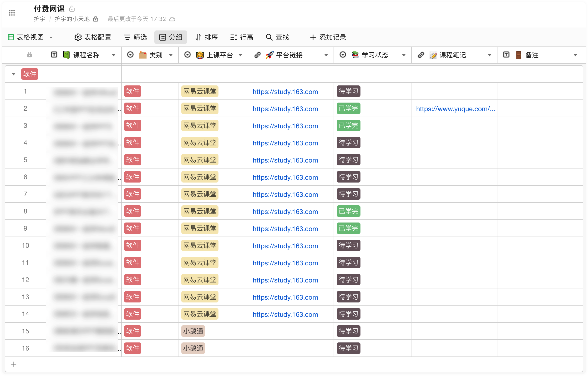588x376 pixels.
Task: Select row number 6
Action: [x=25, y=177]
